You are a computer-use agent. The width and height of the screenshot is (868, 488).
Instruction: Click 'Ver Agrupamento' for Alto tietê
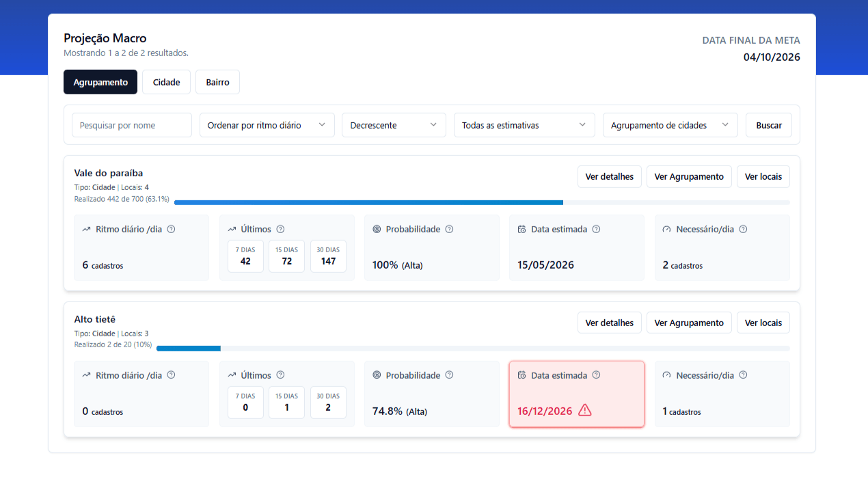coord(689,323)
